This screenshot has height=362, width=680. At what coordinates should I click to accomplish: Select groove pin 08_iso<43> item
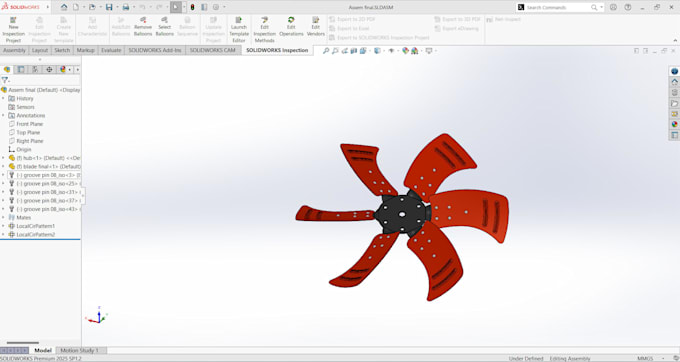point(44,209)
